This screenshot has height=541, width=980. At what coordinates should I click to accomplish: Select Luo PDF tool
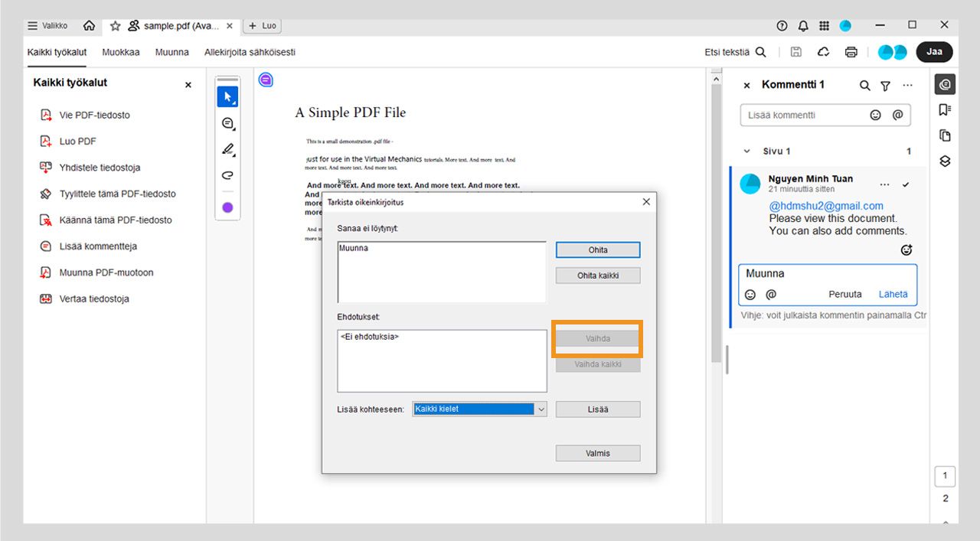pyautogui.click(x=67, y=141)
